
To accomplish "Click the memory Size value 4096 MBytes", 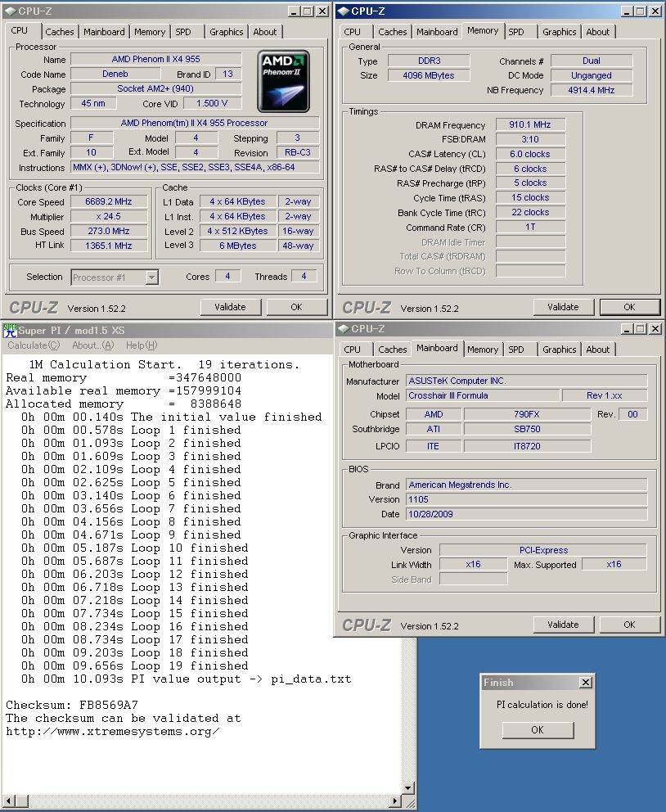I will tap(429, 75).
